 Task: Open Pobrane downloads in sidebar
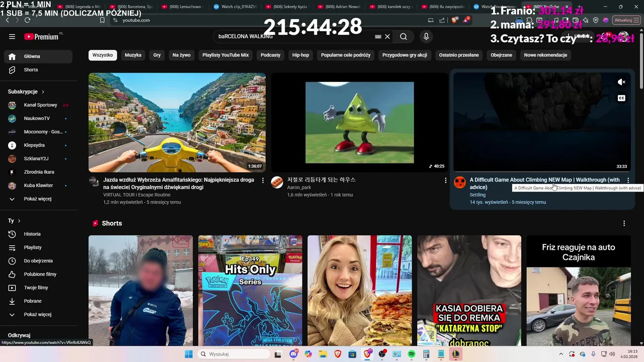(x=38, y=301)
